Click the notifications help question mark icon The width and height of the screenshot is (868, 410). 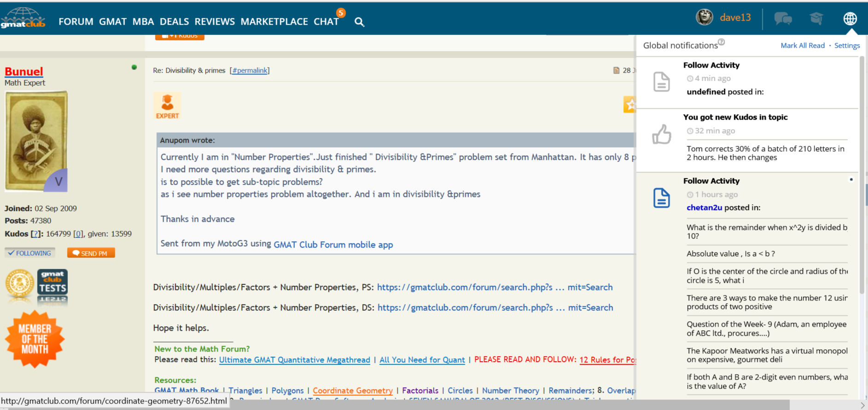click(x=722, y=42)
